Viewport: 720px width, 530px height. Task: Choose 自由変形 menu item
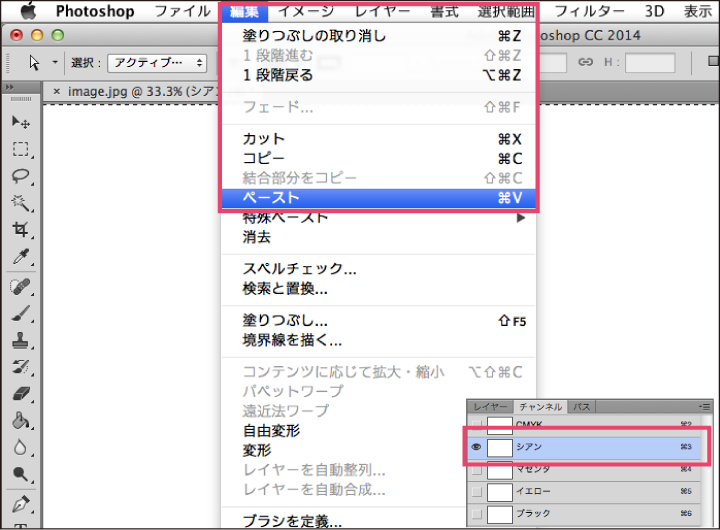click(343, 431)
